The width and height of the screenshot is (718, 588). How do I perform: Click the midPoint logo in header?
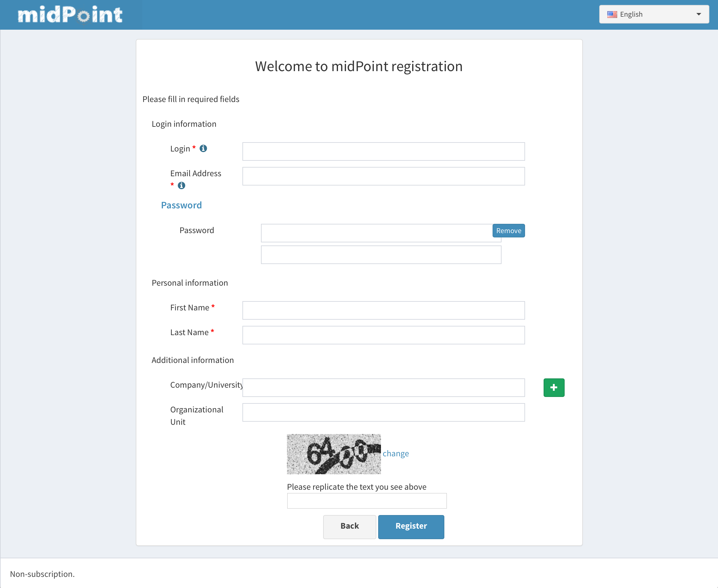tap(70, 15)
